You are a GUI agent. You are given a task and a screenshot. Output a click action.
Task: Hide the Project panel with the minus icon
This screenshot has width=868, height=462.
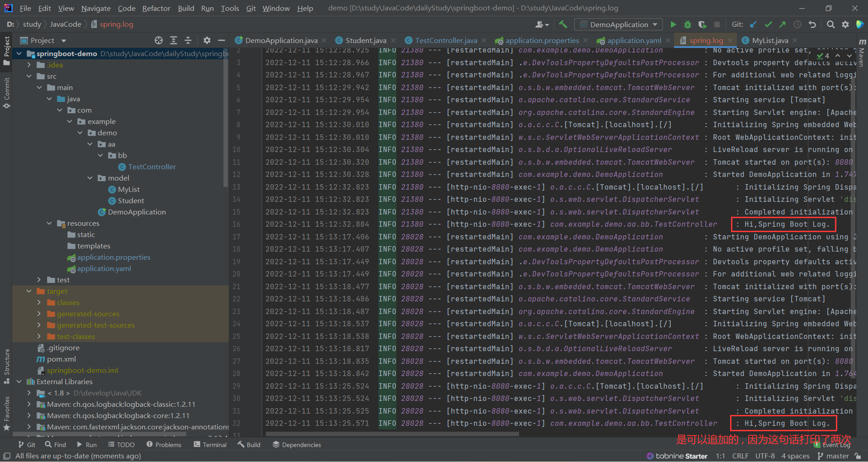tap(222, 40)
